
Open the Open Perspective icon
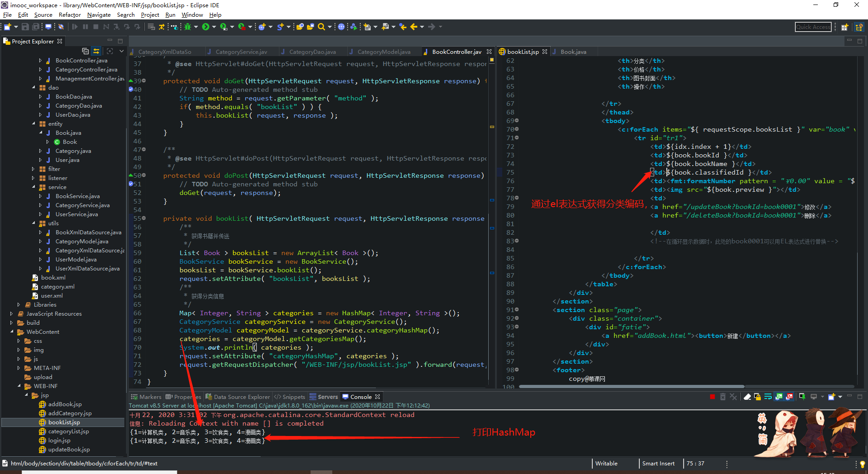(844, 27)
